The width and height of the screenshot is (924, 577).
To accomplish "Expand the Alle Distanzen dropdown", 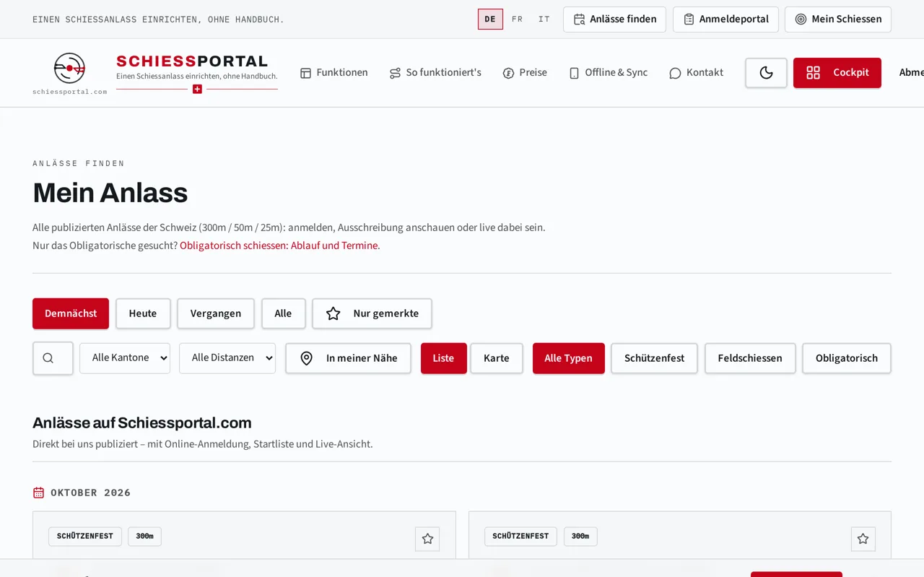I will click(227, 358).
